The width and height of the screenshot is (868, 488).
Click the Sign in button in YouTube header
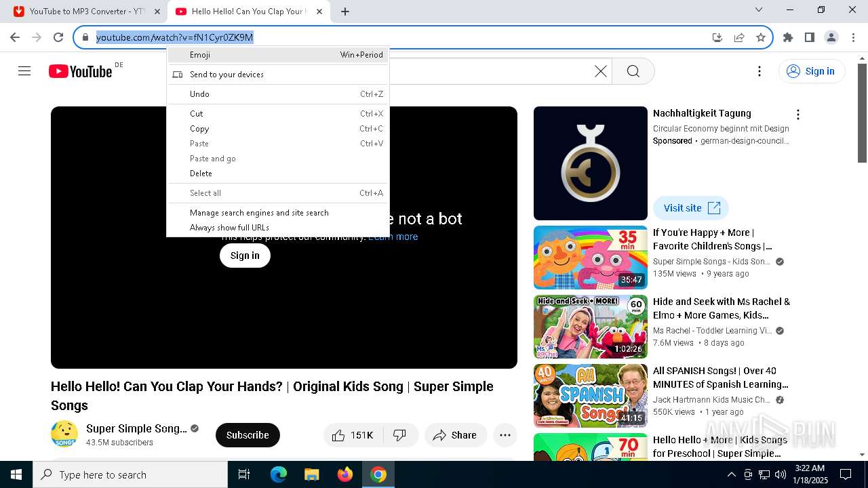pos(812,71)
